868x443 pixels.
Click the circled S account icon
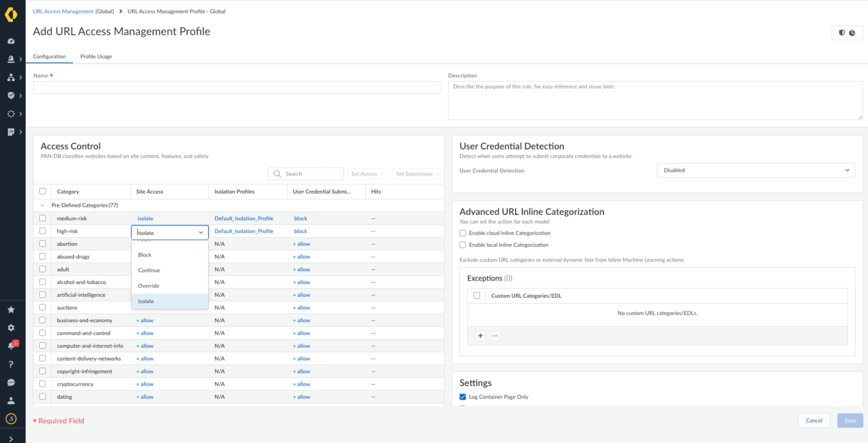pos(11,419)
